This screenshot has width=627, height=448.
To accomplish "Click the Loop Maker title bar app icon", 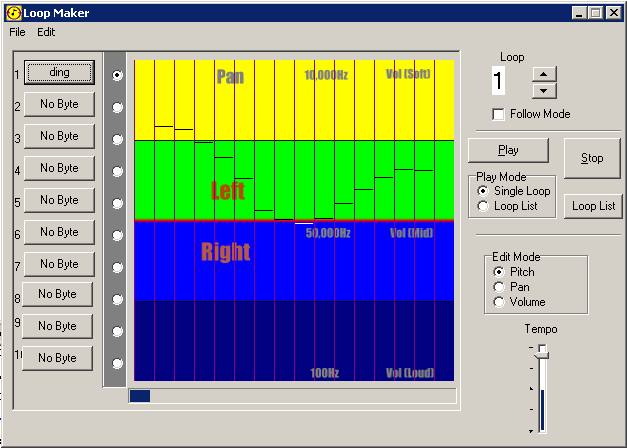I will click(14, 13).
